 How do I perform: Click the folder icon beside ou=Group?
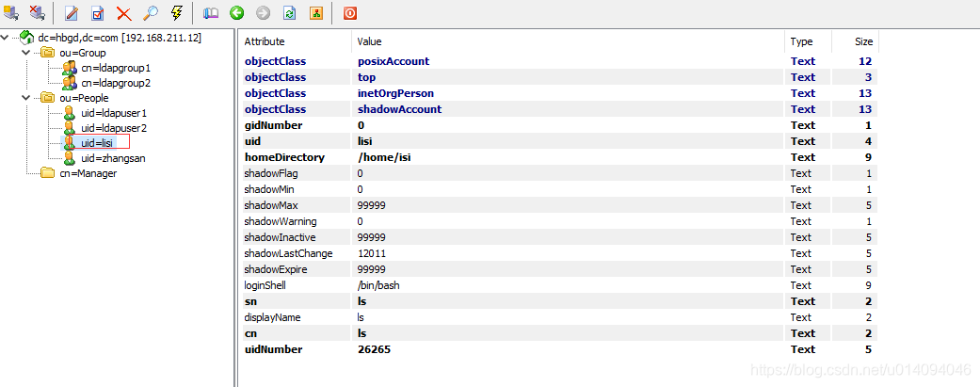coord(47,53)
